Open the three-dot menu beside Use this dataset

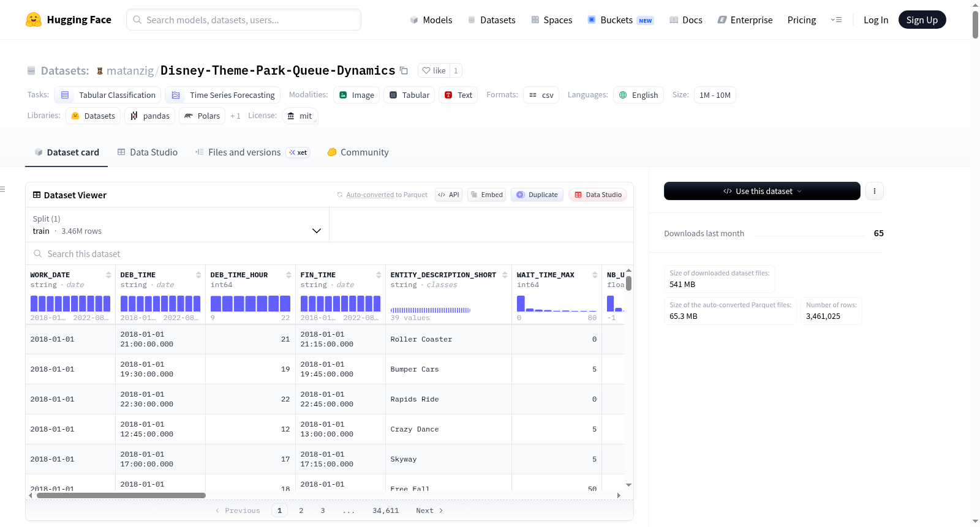(874, 191)
